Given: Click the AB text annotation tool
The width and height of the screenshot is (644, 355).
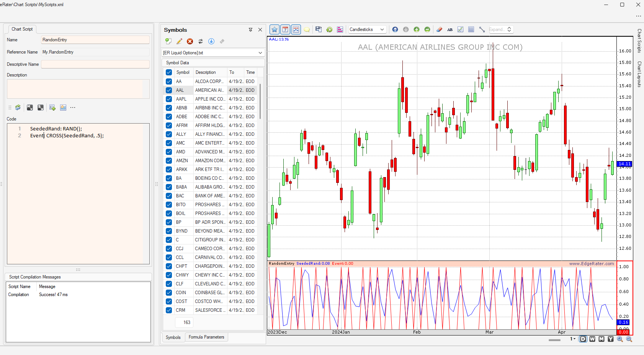Looking at the screenshot, I should click(450, 29).
